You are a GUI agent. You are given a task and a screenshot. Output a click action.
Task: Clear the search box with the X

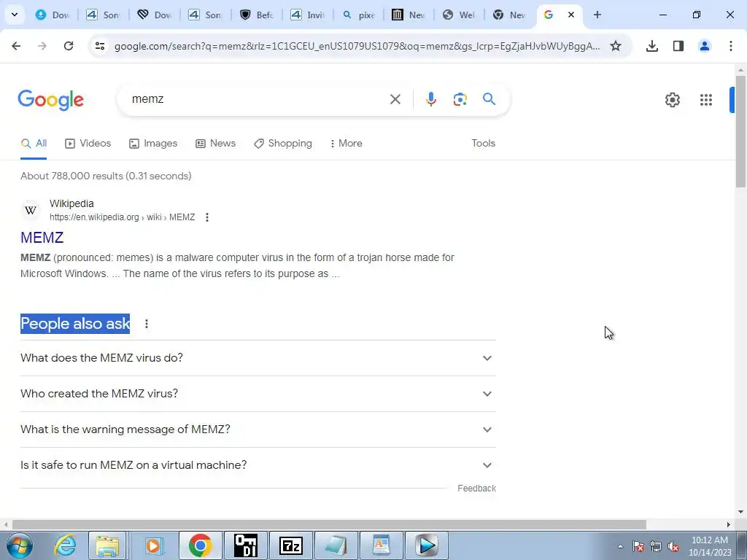pyautogui.click(x=395, y=99)
